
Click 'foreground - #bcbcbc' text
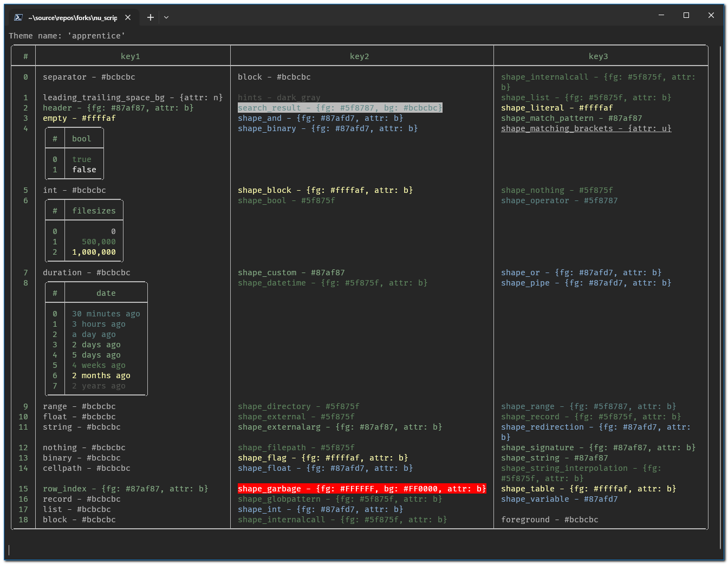tap(550, 520)
